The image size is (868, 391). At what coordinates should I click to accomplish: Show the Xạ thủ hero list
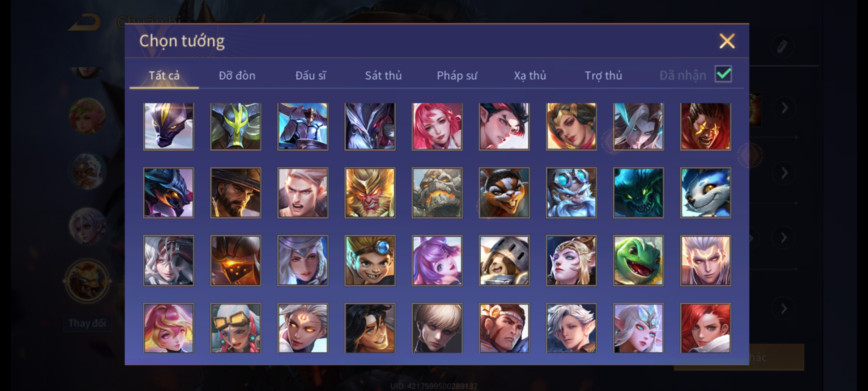point(530,75)
